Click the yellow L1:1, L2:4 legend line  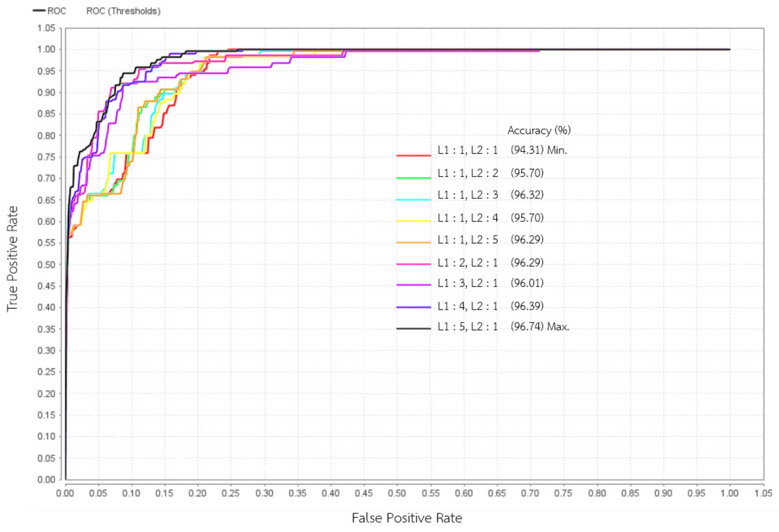point(413,221)
